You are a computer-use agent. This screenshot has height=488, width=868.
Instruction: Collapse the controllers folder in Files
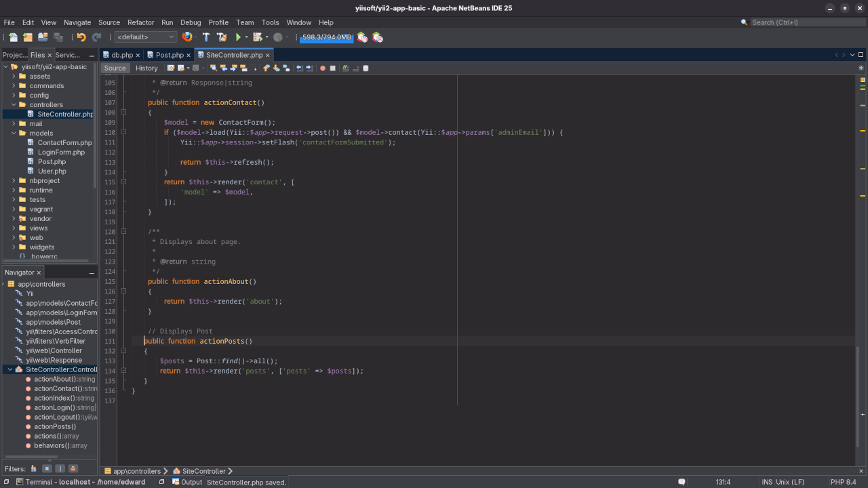14,104
